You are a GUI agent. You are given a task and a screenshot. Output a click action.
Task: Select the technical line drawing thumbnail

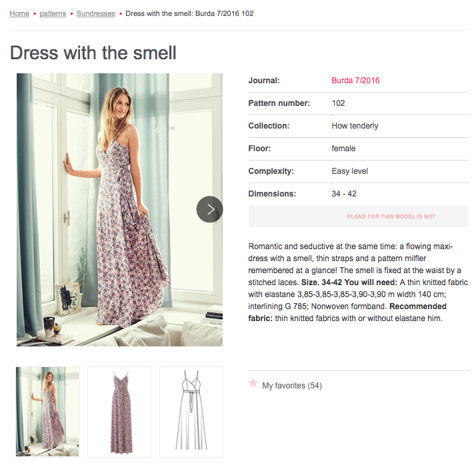191,412
